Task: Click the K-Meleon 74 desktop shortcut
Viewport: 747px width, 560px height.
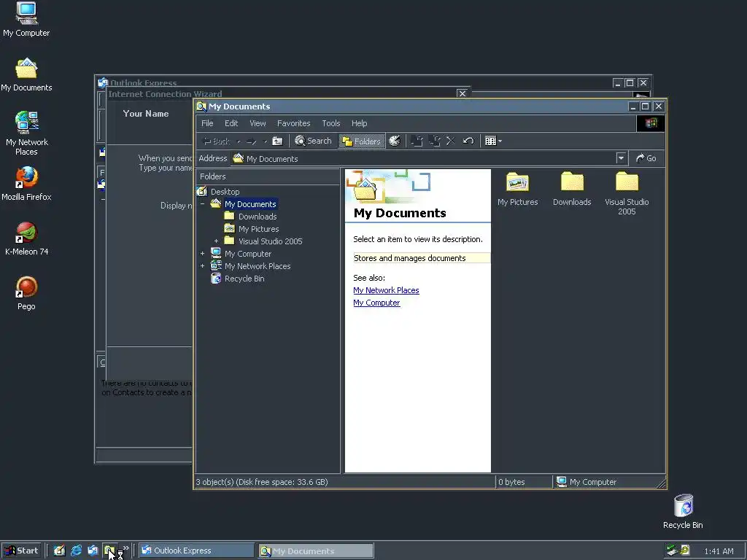Action: point(26,238)
